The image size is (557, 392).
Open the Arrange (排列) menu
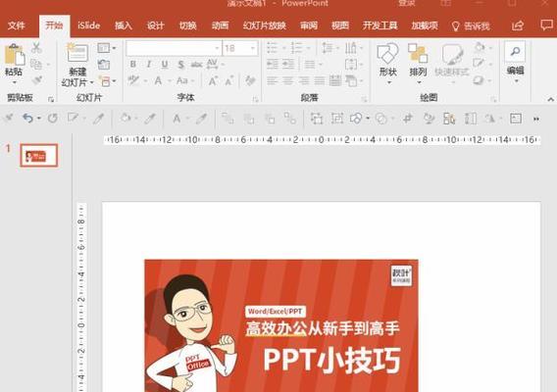[418, 63]
